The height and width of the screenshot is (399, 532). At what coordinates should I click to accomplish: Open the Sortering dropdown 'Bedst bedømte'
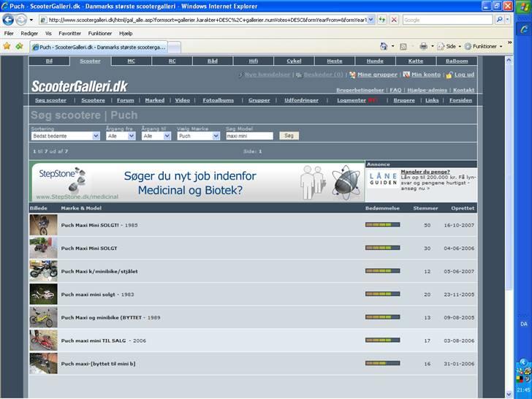(x=65, y=136)
